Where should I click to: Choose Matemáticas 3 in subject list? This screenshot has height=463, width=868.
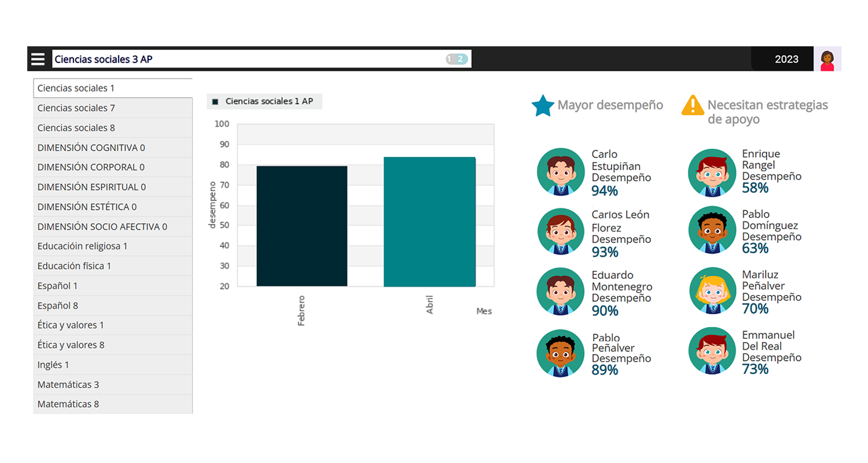(113, 384)
